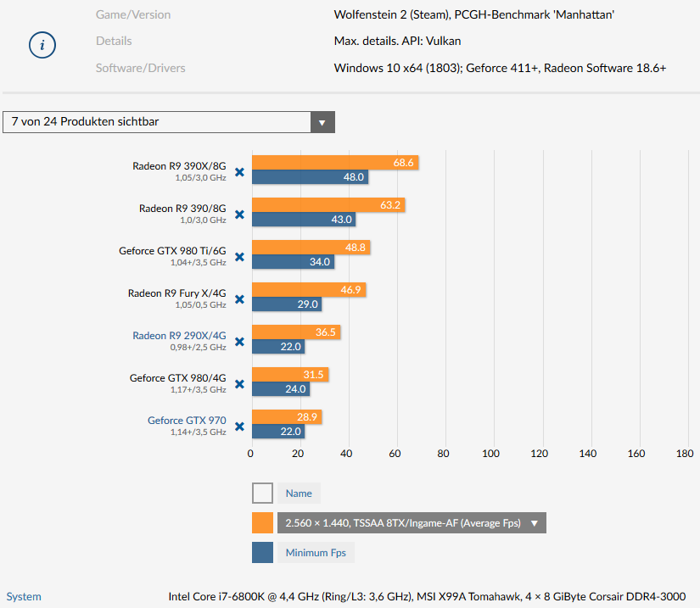The image size is (700, 608).
Task: Remove Radeon R9 290X/4G with its X icon
Action: [x=240, y=342]
